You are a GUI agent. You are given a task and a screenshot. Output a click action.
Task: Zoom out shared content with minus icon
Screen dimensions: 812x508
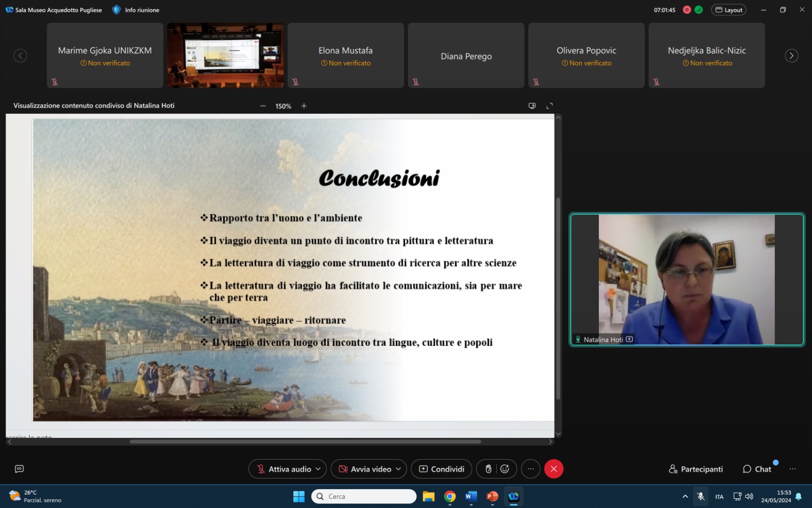[x=263, y=106]
